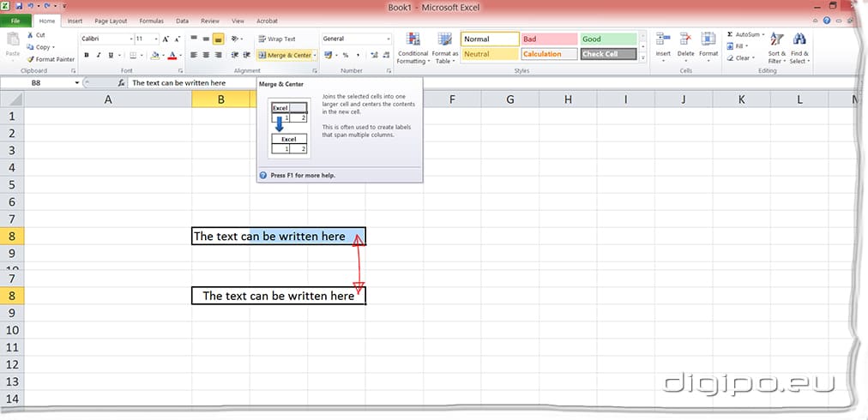Apply percent style number format
The height and width of the screenshot is (420, 868).
346,55
